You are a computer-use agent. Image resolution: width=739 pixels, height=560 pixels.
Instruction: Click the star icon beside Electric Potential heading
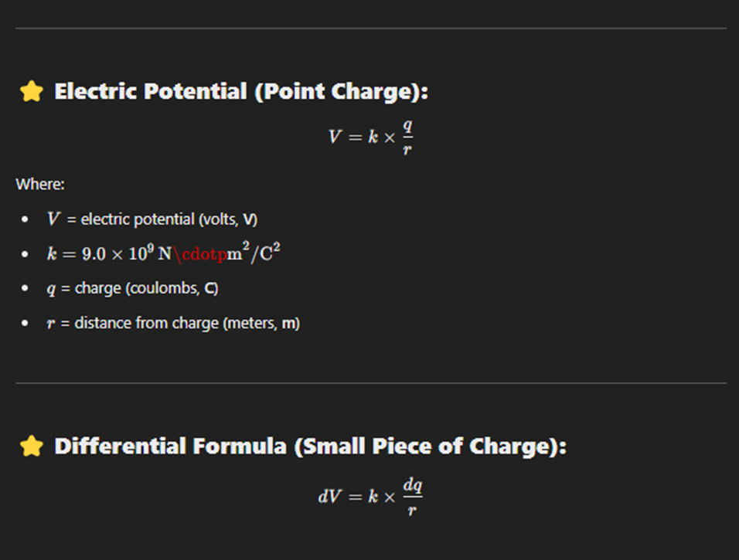click(x=31, y=92)
